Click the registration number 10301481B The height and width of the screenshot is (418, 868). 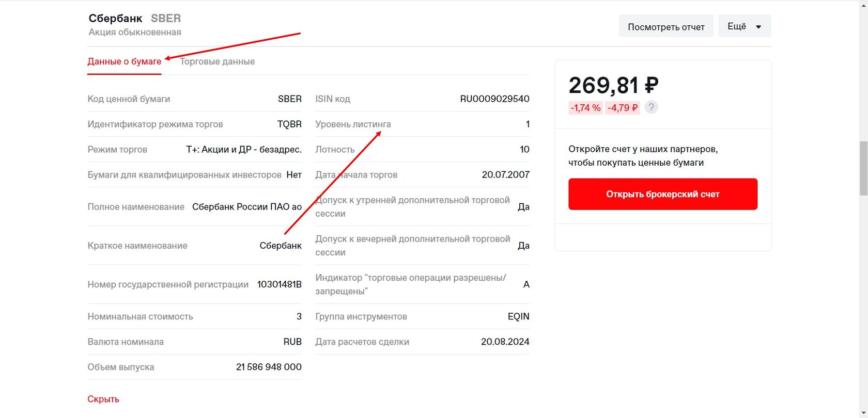279,284
